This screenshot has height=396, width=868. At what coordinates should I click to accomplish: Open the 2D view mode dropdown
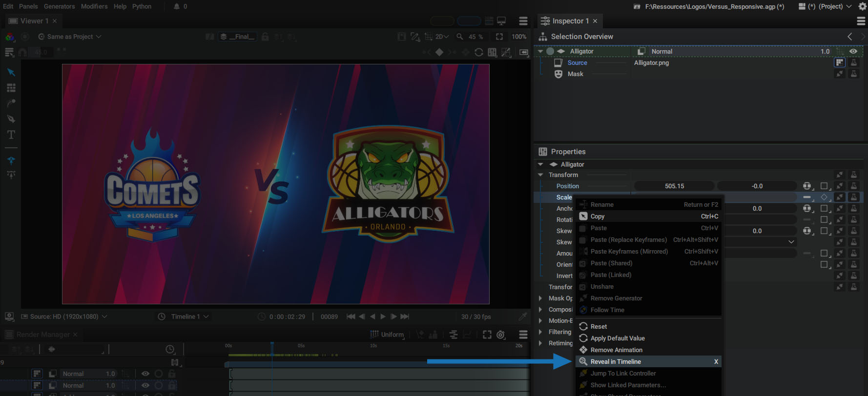(442, 37)
